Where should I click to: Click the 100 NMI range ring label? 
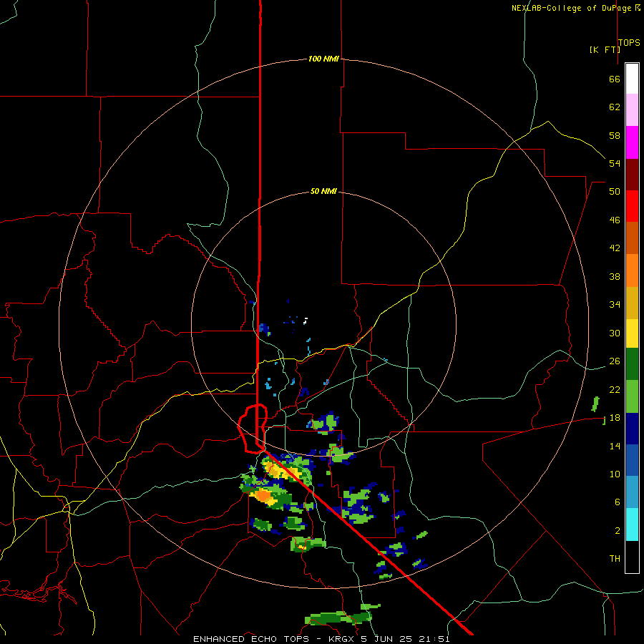(323, 59)
